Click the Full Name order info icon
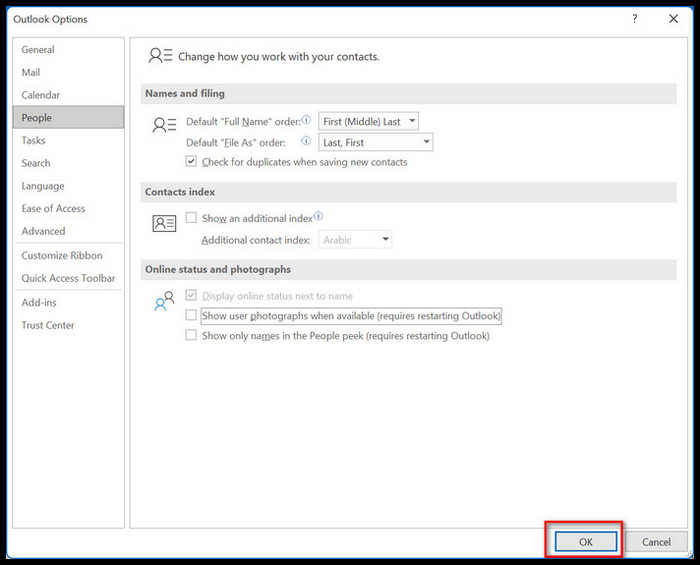The width and height of the screenshot is (700, 565). click(x=306, y=120)
